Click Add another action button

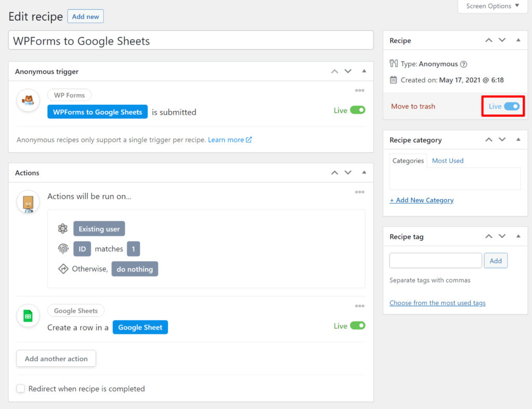coord(56,359)
